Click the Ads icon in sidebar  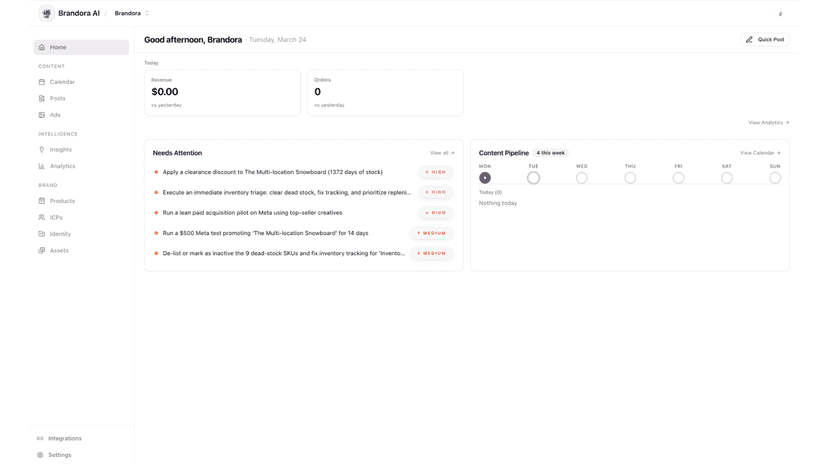tap(42, 115)
